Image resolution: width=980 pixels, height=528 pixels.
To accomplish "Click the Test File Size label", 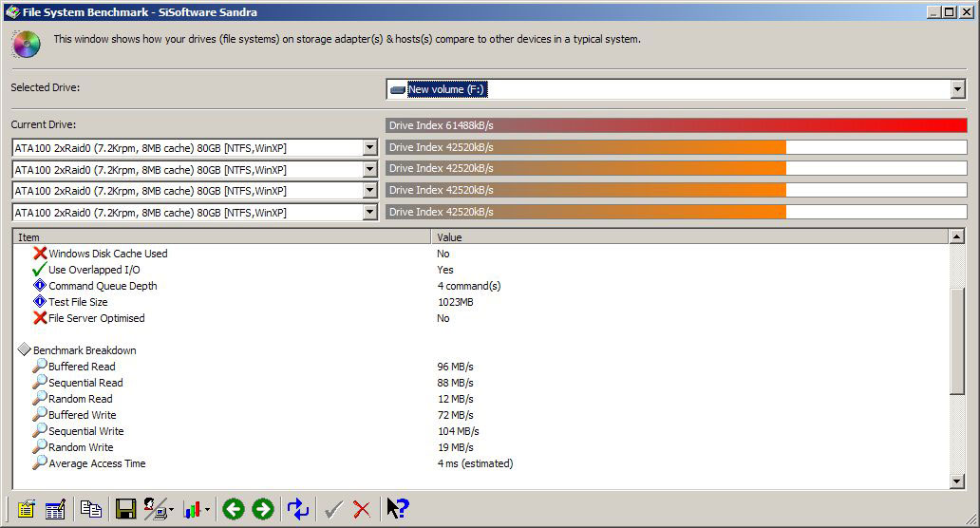I will pyautogui.click(x=78, y=302).
